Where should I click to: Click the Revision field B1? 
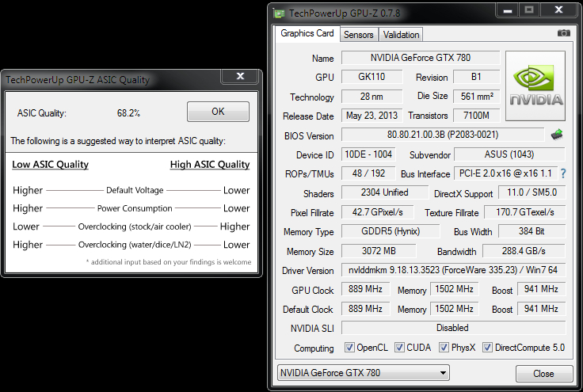pyautogui.click(x=476, y=77)
